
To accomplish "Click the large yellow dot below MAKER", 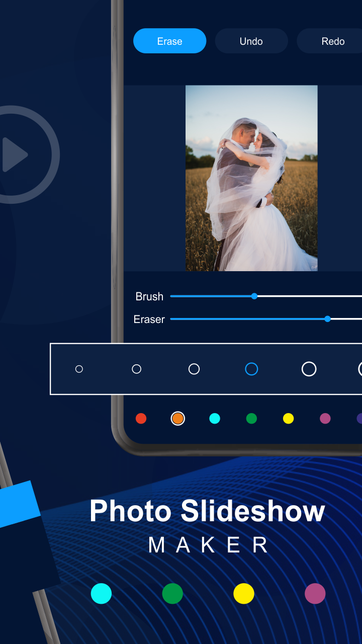I will coord(244,594).
